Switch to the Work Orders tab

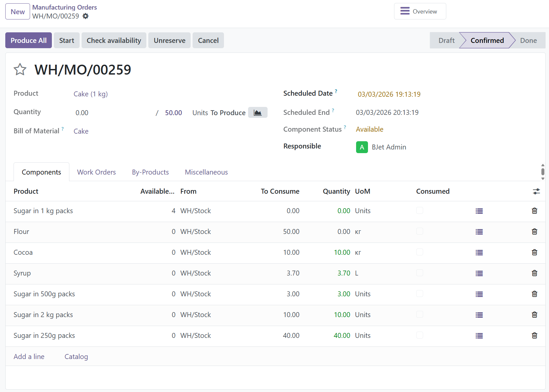tap(96, 172)
